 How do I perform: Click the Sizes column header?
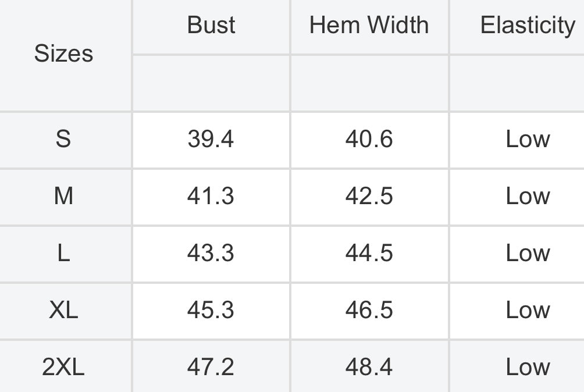[63, 54]
